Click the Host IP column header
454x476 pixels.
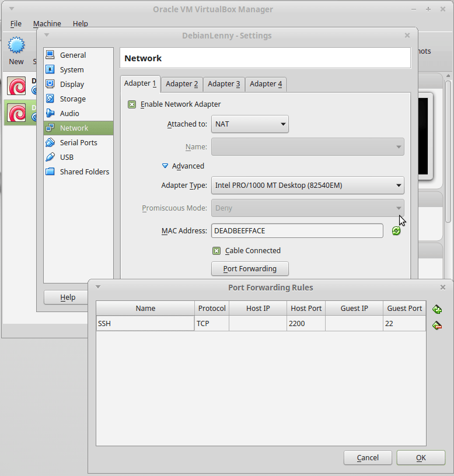[x=258, y=309]
